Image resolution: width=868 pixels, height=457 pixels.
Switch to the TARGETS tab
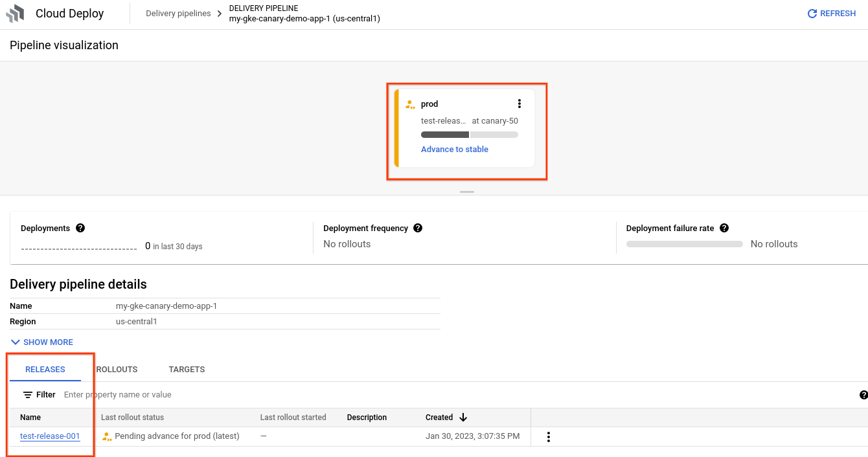click(187, 369)
